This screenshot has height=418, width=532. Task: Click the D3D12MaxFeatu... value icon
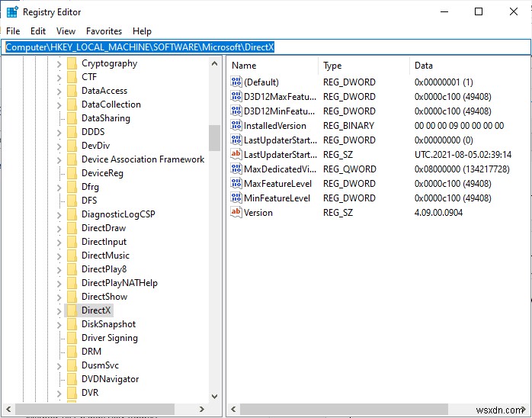[x=236, y=96]
